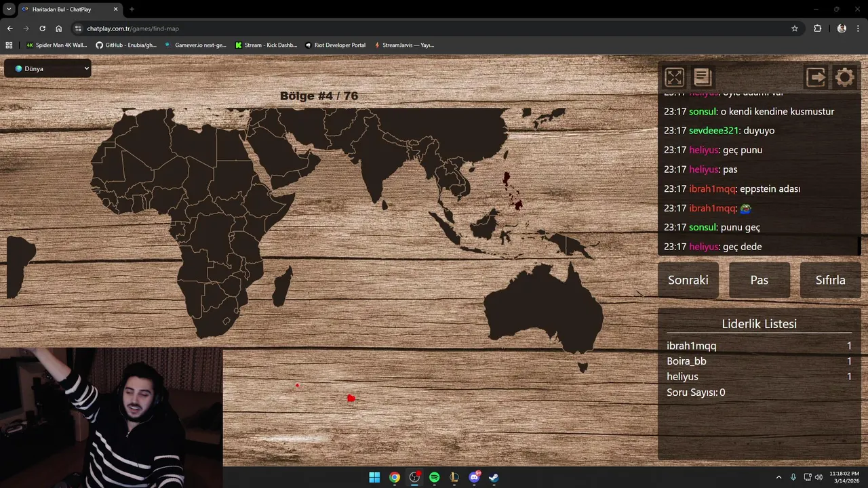The width and height of the screenshot is (868, 488).
Task: Bookmark this page with the star icon
Action: pyautogui.click(x=795, y=28)
